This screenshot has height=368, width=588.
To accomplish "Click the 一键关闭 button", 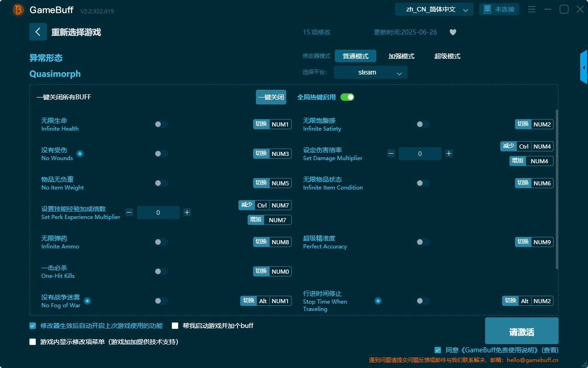I will pos(271,97).
